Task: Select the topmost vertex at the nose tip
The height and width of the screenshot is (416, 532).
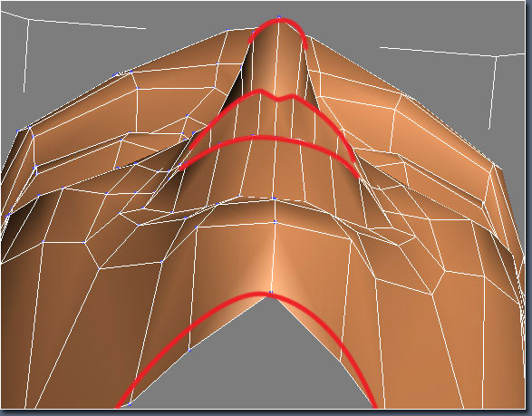Action: coord(279,16)
